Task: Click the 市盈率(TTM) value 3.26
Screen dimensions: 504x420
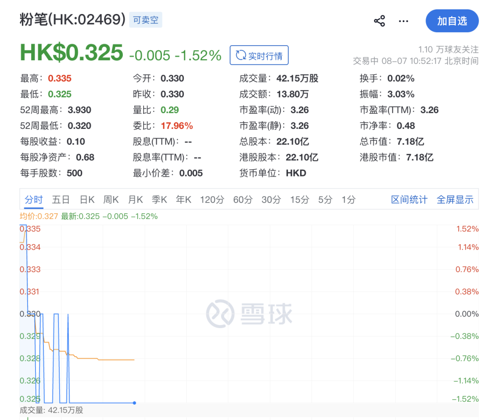Action: [429, 110]
